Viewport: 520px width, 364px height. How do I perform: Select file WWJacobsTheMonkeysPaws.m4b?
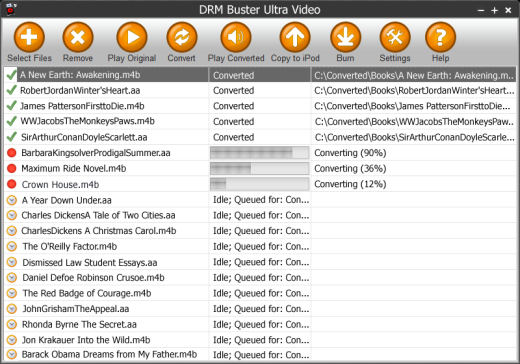[87, 121]
